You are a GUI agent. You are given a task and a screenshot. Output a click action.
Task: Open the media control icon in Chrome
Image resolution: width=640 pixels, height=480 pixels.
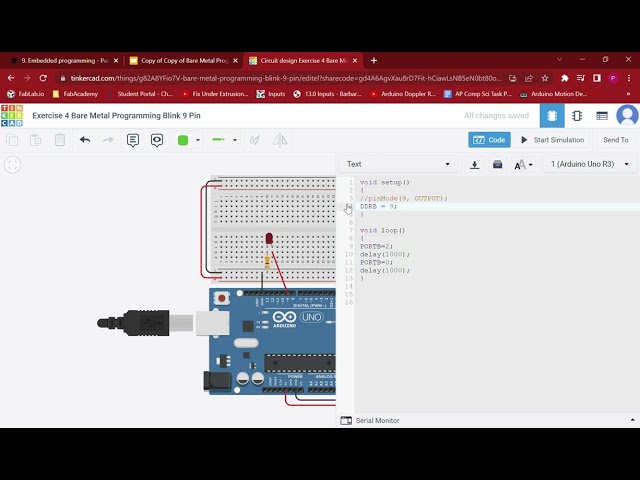pos(580,78)
